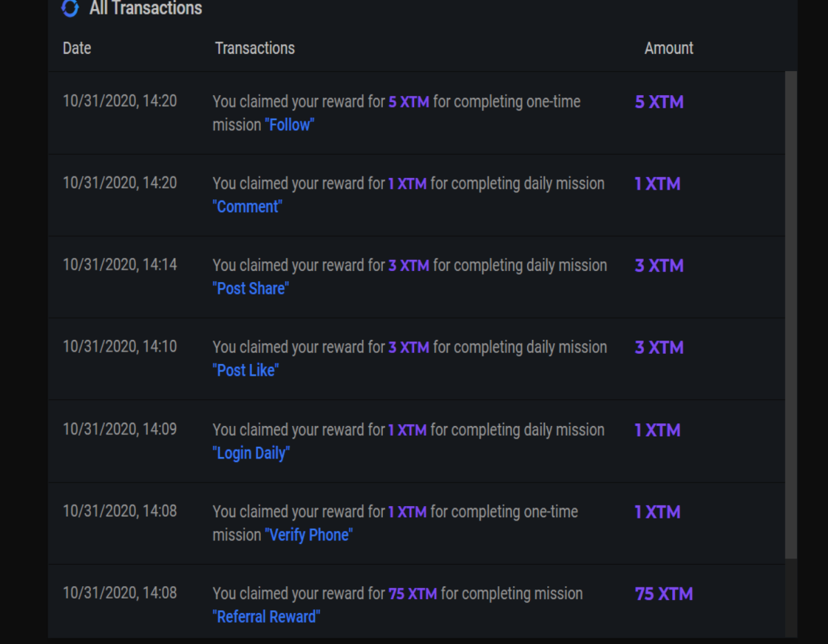Image resolution: width=828 pixels, height=644 pixels.
Task: Click the Date column header
Action: pos(77,48)
